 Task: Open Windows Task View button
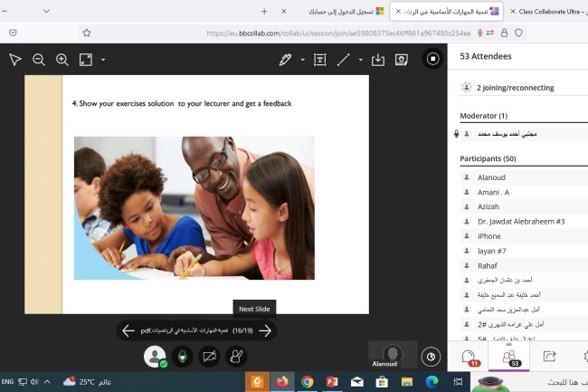pos(458,382)
